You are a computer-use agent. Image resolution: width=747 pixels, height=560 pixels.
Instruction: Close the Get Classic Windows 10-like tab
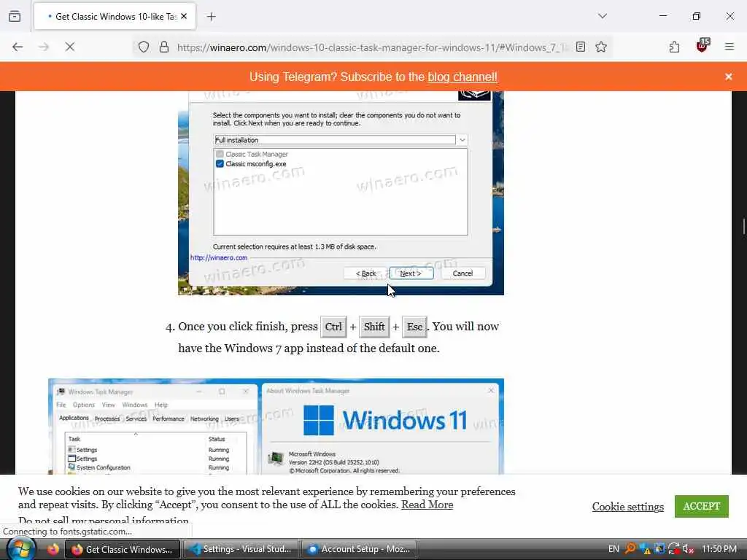point(184,16)
